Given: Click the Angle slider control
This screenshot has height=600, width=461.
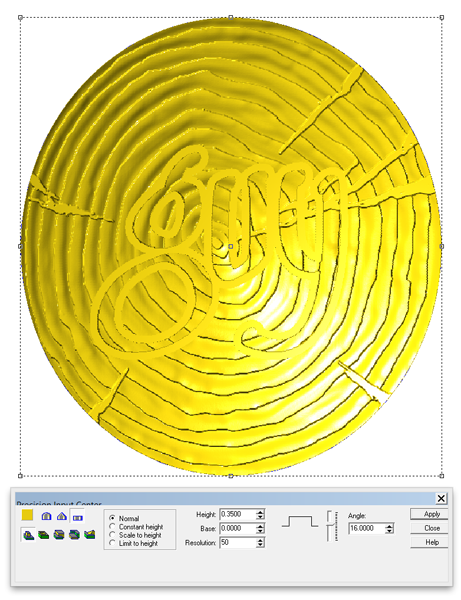Looking at the screenshot, I should coord(332,526).
